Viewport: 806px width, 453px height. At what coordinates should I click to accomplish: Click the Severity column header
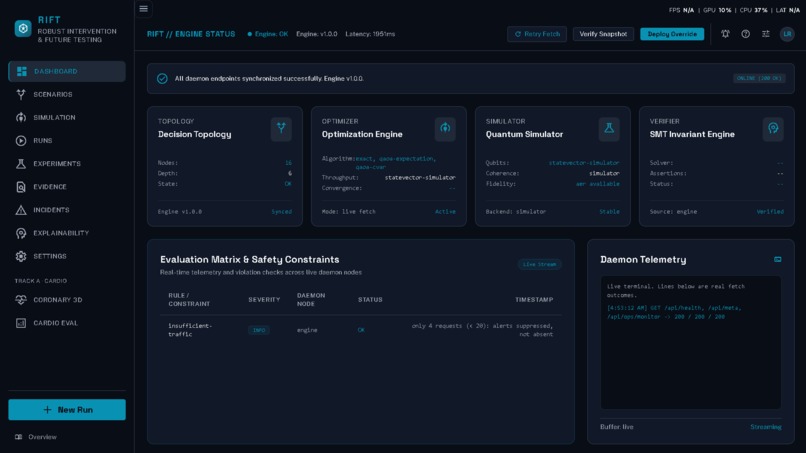pyautogui.click(x=264, y=300)
